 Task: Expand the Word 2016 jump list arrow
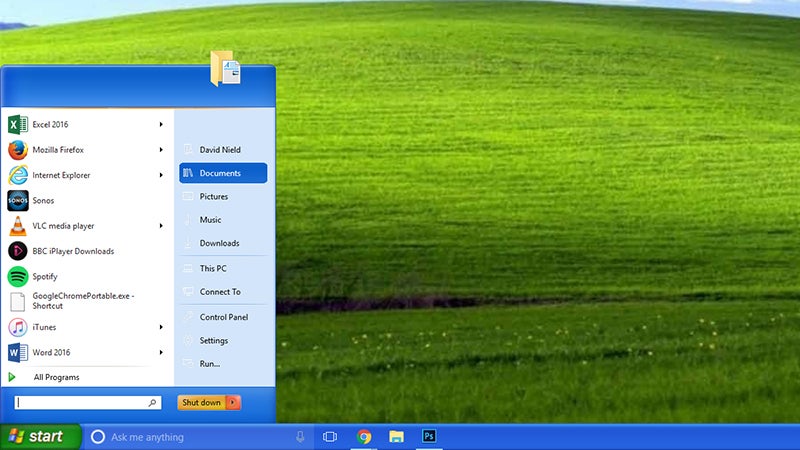pyautogui.click(x=161, y=352)
